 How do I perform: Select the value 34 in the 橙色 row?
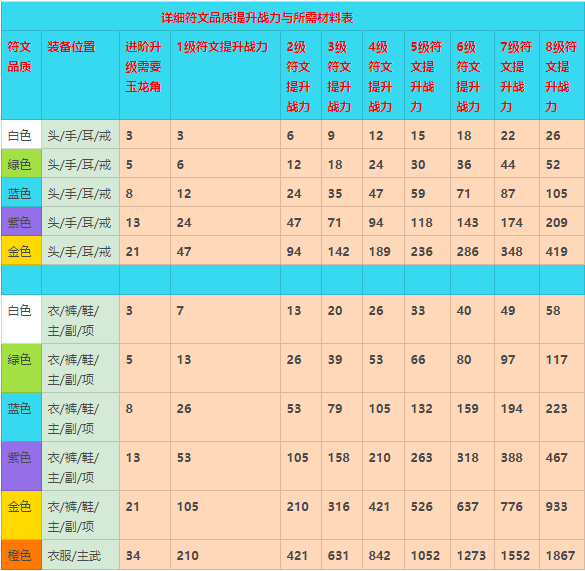(x=133, y=556)
